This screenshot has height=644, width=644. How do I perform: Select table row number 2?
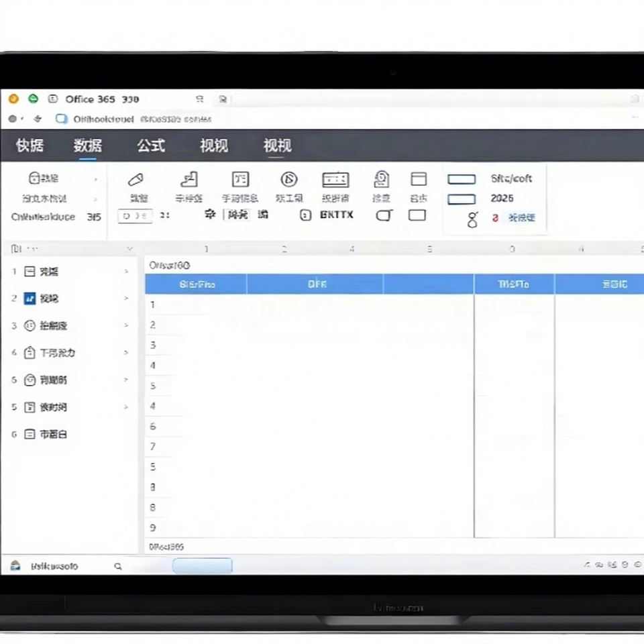pyautogui.click(x=153, y=325)
